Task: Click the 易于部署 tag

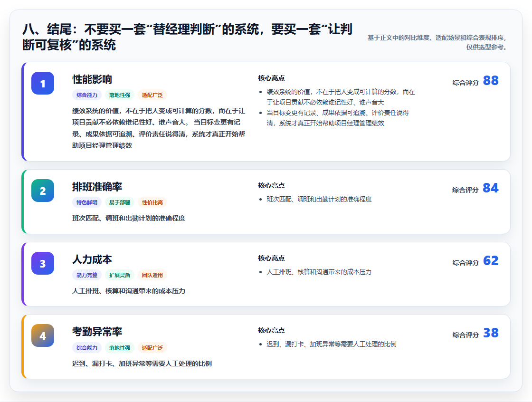Action: (x=119, y=202)
